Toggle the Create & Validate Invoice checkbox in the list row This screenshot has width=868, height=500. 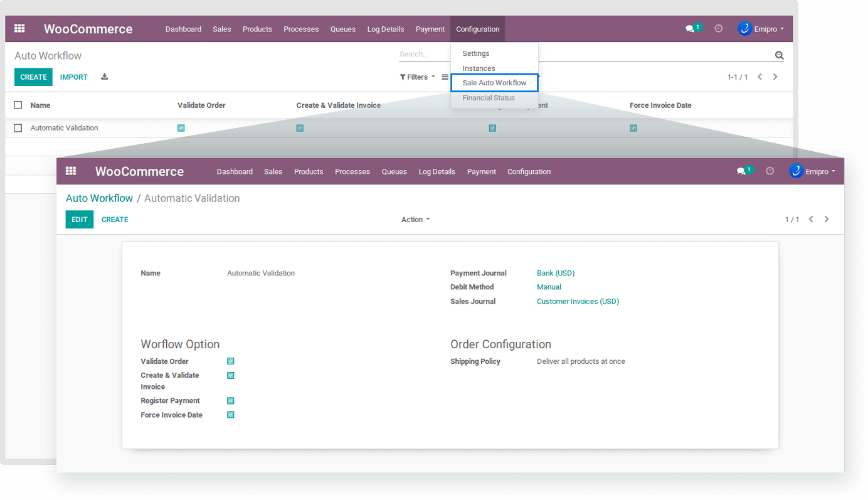[x=300, y=128]
